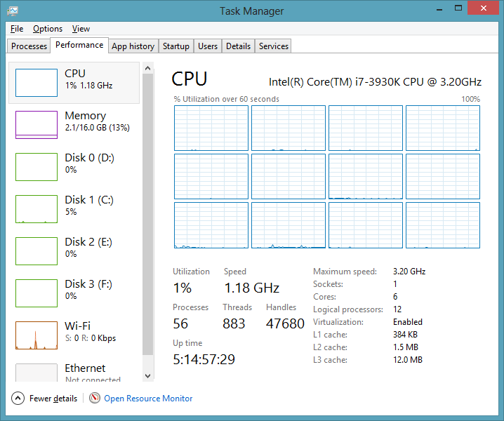This screenshot has height=421, width=504.
Task: Click the Memory 2.1/16.0 GB (13%) text
Action: click(98, 128)
